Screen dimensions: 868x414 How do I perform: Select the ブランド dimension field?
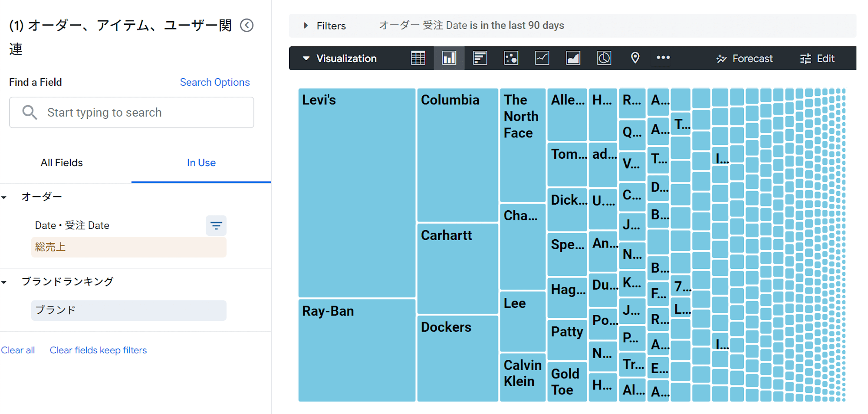(x=128, y=310)
